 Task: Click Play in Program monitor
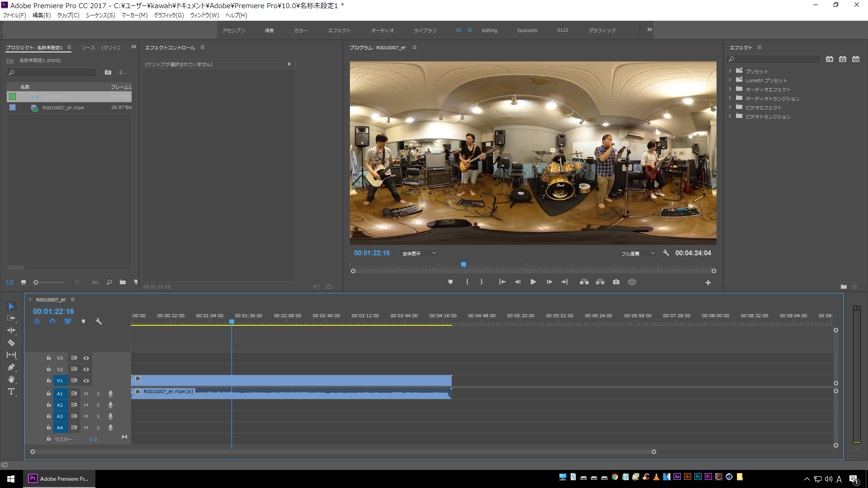(x=533, y=282)
